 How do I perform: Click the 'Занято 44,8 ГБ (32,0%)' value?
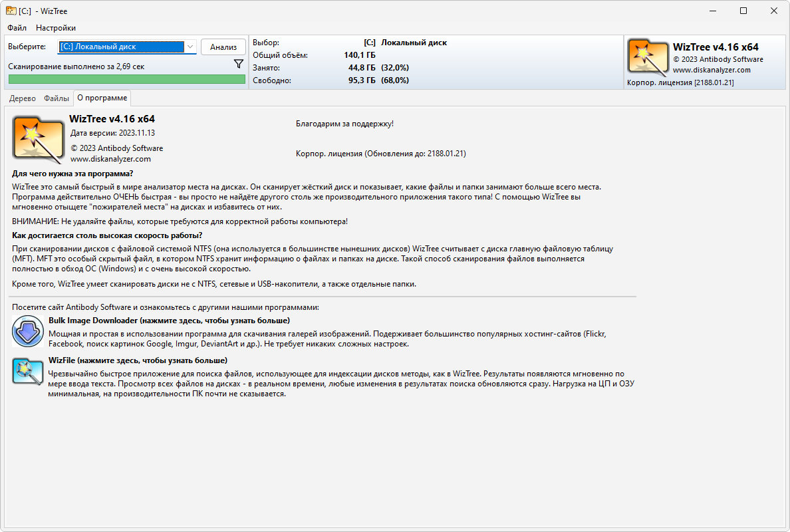pyautogui.click(x=378, y=68)
